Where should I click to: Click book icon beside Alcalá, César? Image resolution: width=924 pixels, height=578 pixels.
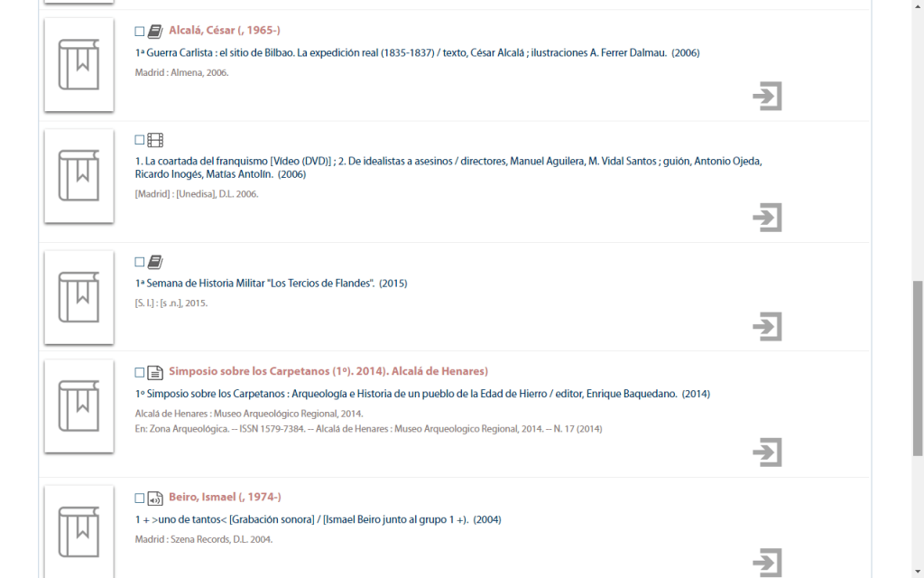pos(155,32)
